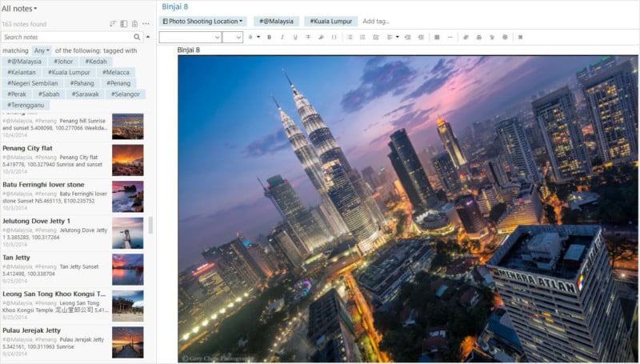Click the magnifier search icon
The image size is (640, 364).
[137, 37]
